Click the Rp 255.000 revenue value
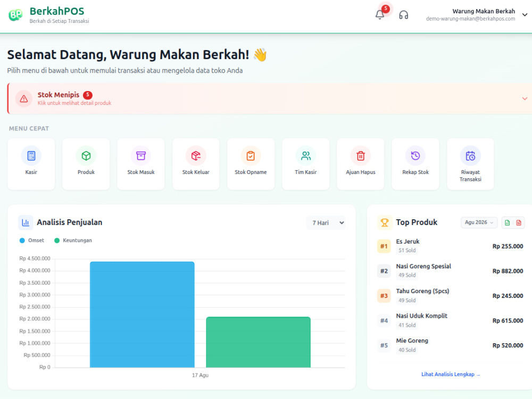The width and height of the screenshot is (532, 399). pos(508,246)
